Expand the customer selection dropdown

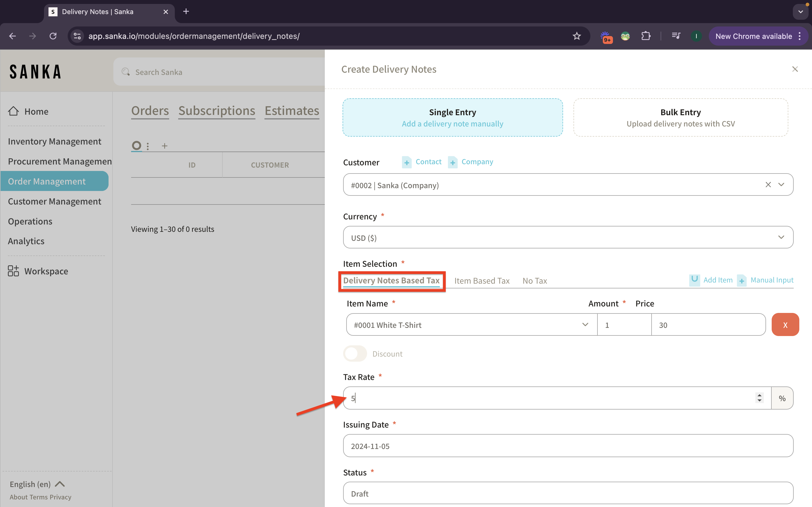click(782, 184)
